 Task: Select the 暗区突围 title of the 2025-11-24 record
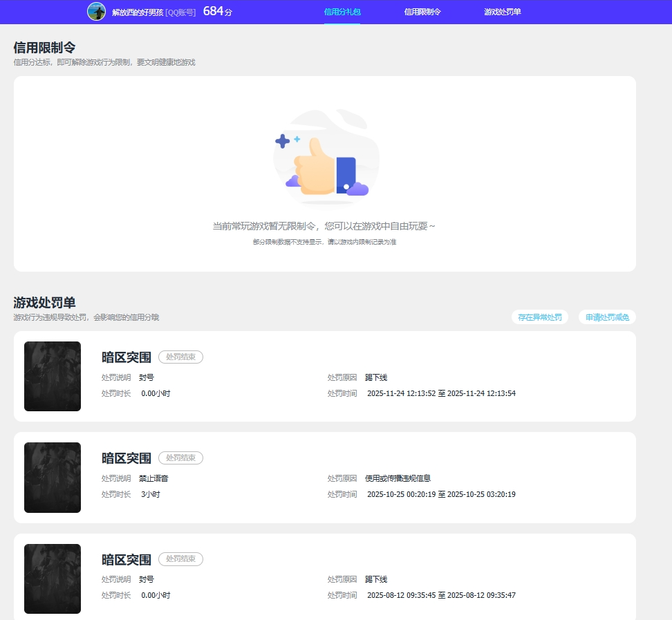click(126, 357)
